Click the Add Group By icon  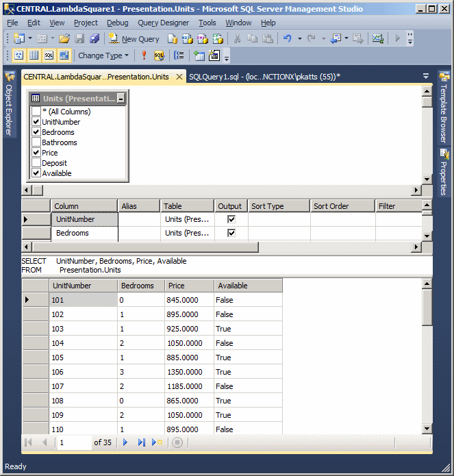pos(179,55)
